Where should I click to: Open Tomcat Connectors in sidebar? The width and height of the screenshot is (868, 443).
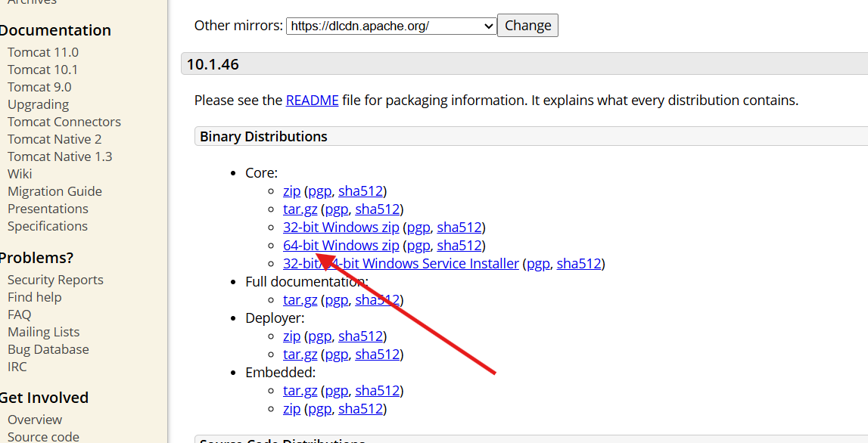[64, 122]
